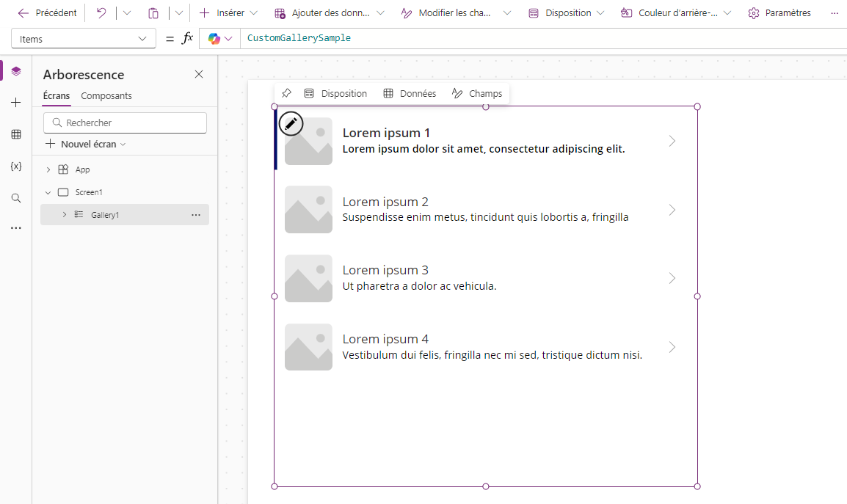Click the Paste clipboard icon

[153, 13]
